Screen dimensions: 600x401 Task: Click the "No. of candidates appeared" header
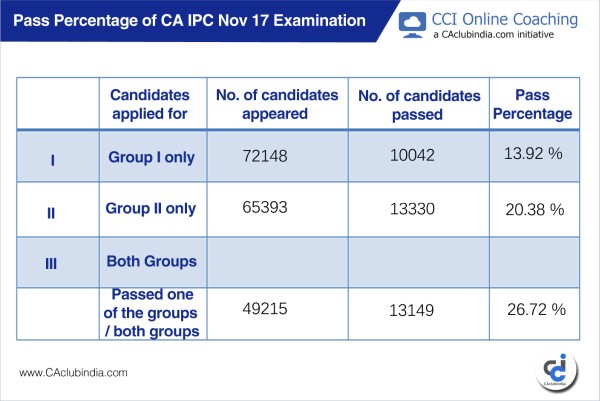(x=273, y=105)
